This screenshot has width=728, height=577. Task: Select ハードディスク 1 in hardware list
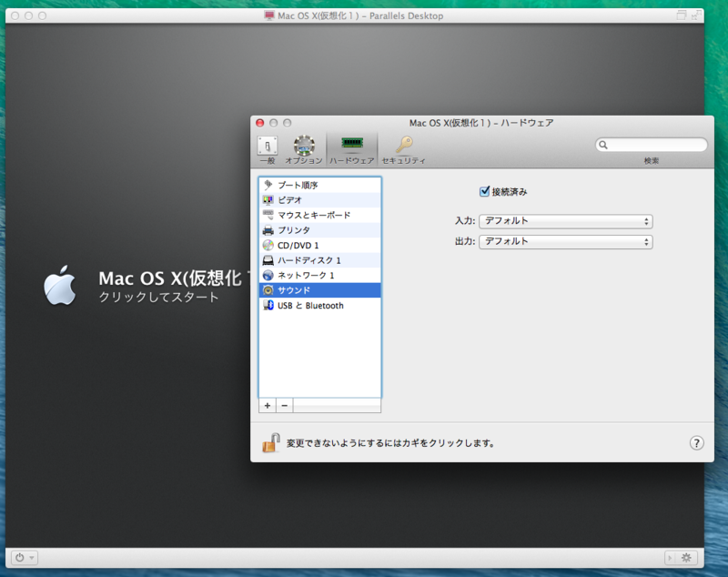(320, 260)
